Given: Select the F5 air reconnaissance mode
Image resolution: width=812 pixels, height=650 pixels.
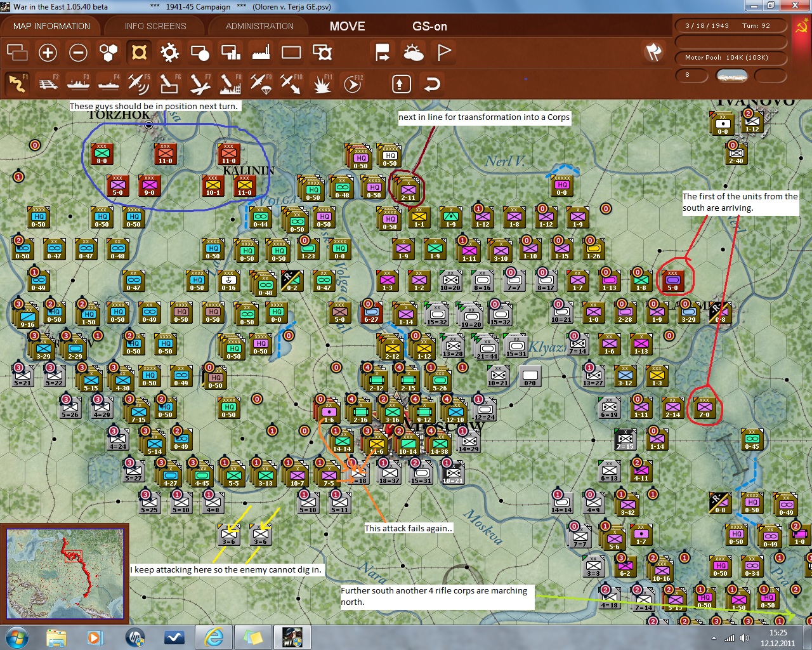Looking at the screenshot, I should 139,83.
